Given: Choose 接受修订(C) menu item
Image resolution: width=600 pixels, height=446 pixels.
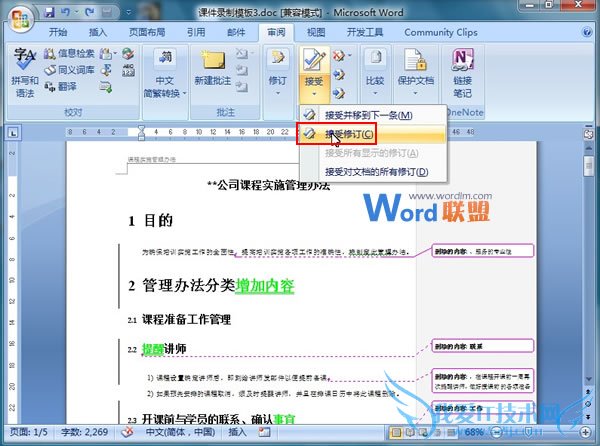Looking at the screenshot, I should point(373,134).
